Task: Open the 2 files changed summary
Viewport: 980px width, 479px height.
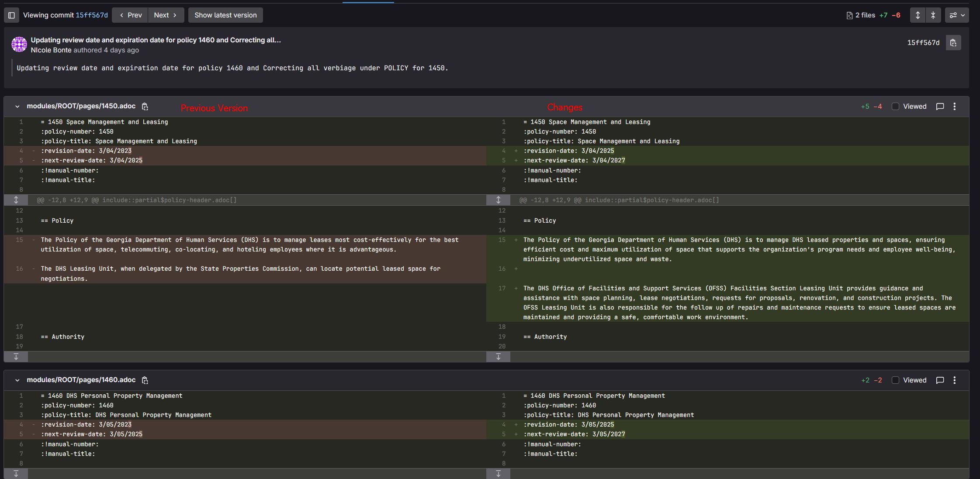Action: point(873,15)
